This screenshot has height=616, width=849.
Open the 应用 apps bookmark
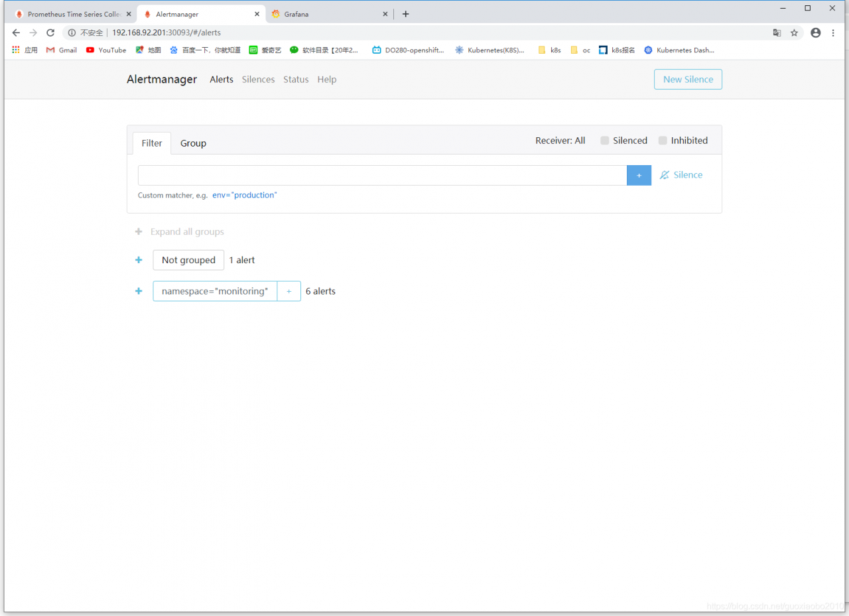coord(25,50)
